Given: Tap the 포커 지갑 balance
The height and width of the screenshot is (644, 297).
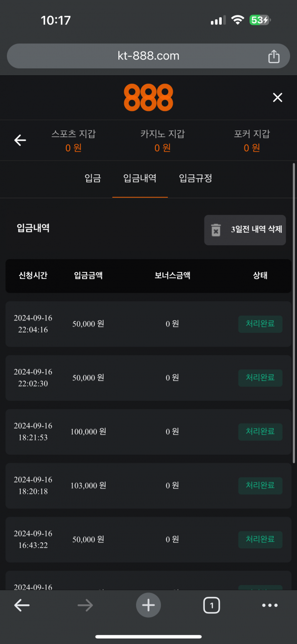Looking at the screenshot, I should point(252,148).
